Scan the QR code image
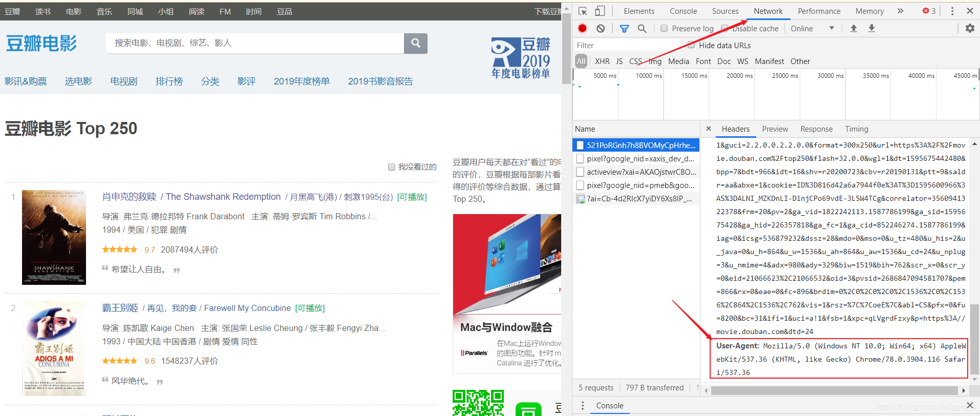The width and height of the screenshot is (980, 416). coord(478,403)
